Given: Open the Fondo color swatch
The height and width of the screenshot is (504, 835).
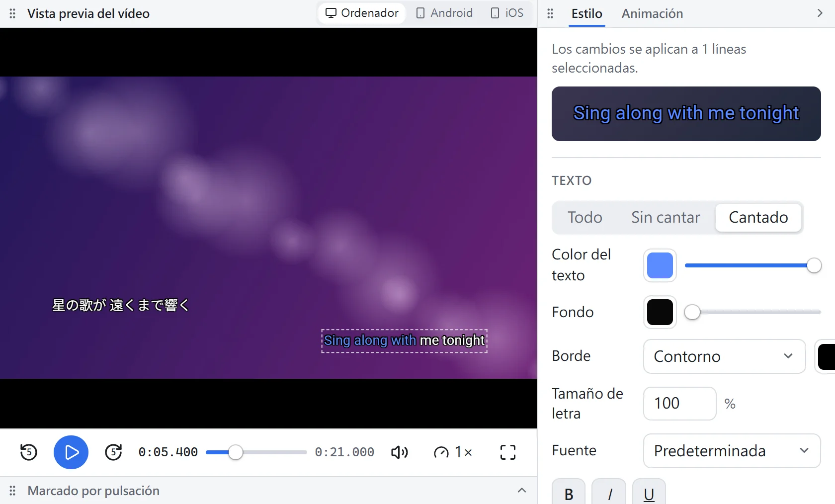Looking at the screenshot, I should pos(660,312).
